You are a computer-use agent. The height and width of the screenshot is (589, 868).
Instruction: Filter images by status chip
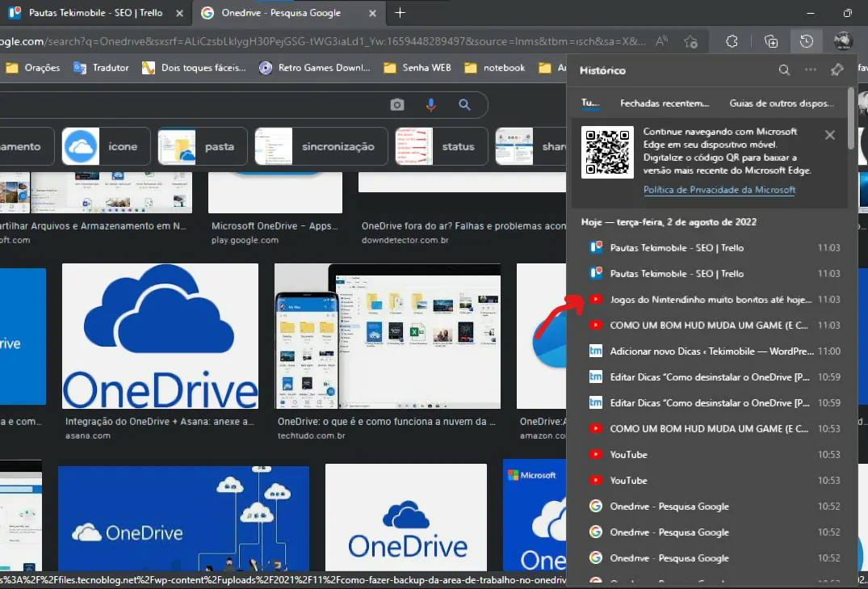pyautogui.click(x=441, y=146)
